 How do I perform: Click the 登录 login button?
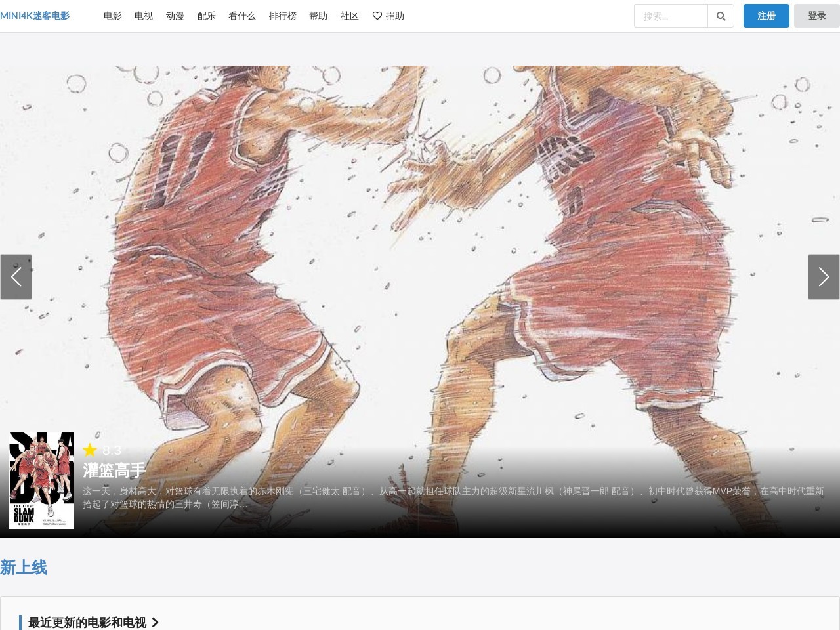pos(816,16)
